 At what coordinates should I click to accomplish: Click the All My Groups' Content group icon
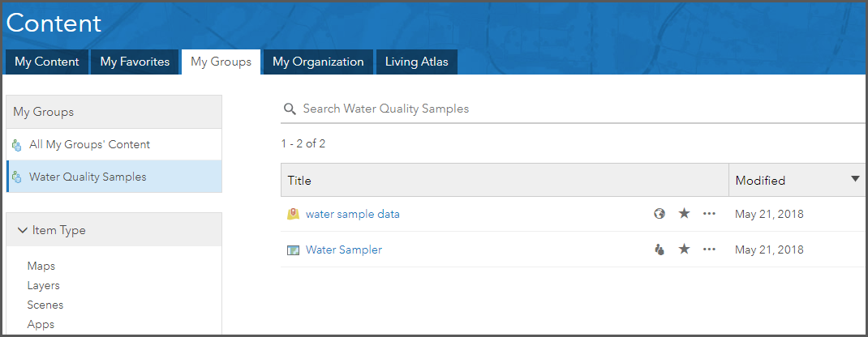[x=17, y=146]
